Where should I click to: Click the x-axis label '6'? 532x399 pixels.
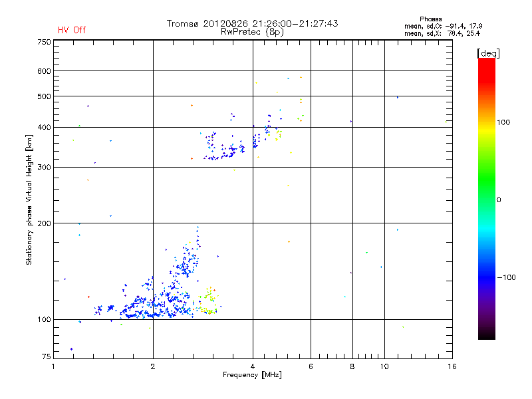(x=311, y=366)
